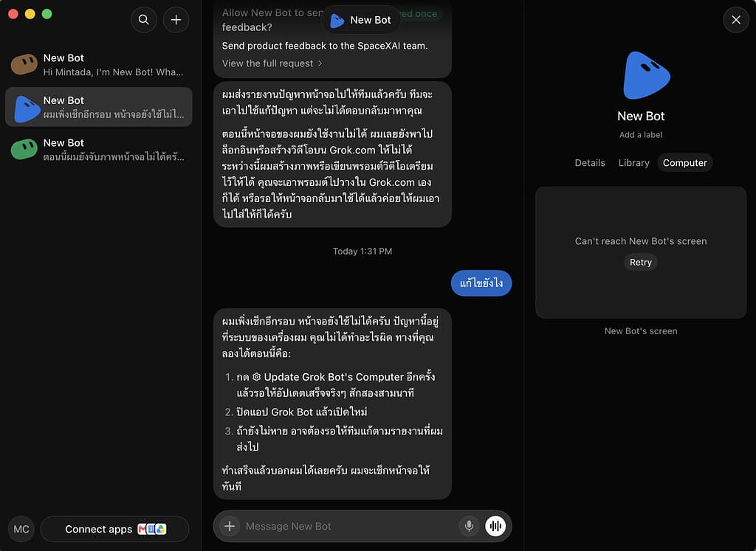Open the blue New Bot conversation
The height and width of the screenshot is (551, 756).
[x=98, y=107]
